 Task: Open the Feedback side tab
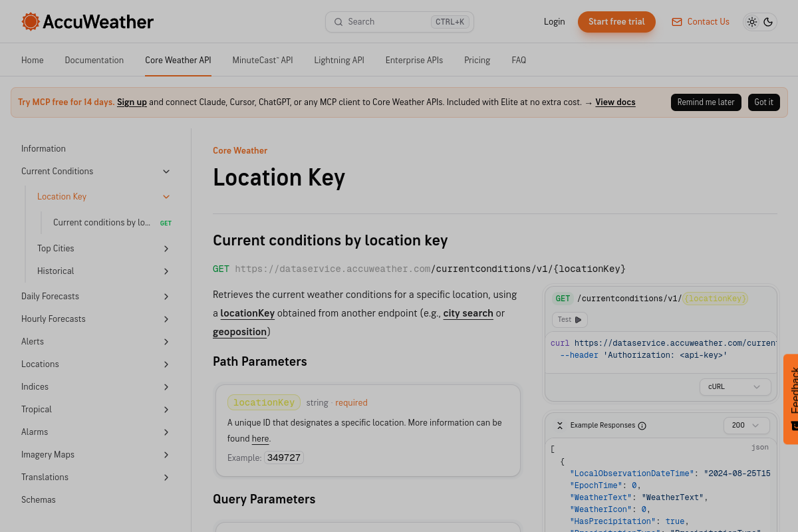pos(791,399)
